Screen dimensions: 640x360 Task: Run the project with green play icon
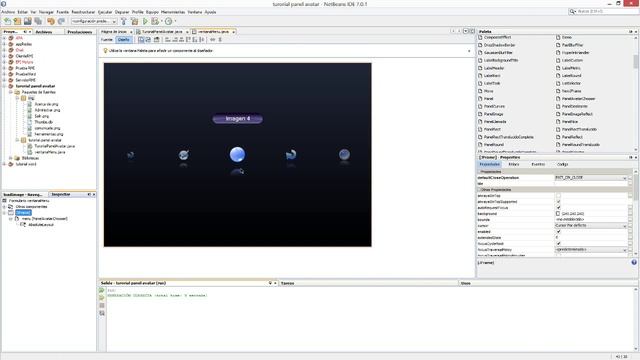tap(145, 21)
